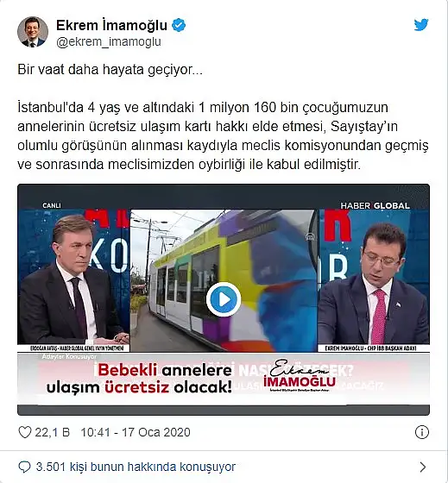Viewport: 448px width, 483px height.
Task: Click the tweet text beginning 'Bir vaat daha'
Action: click(x=110, y=69)
